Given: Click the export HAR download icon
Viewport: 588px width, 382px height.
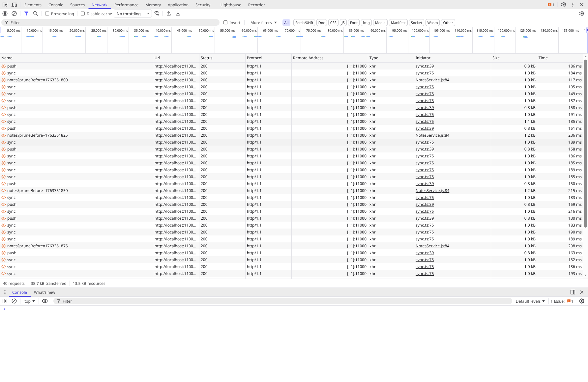Looking at the screenshot, I should coord(178,14).
